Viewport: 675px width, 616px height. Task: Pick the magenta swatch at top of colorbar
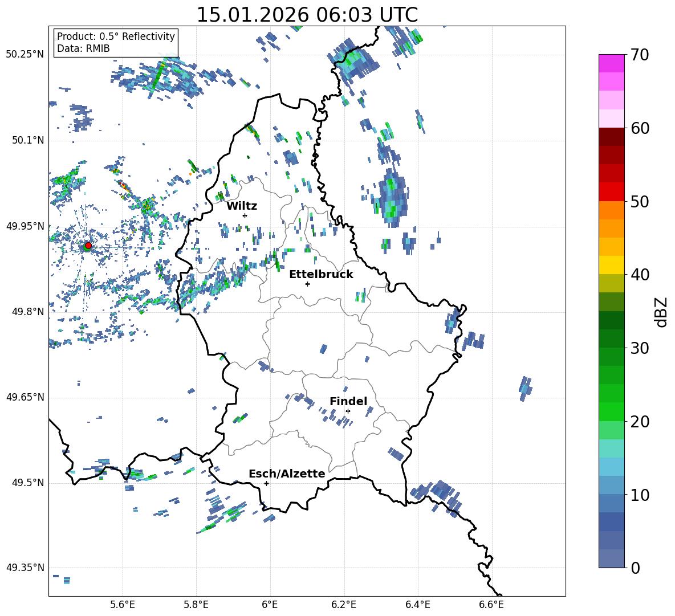[x=612, y=63]
